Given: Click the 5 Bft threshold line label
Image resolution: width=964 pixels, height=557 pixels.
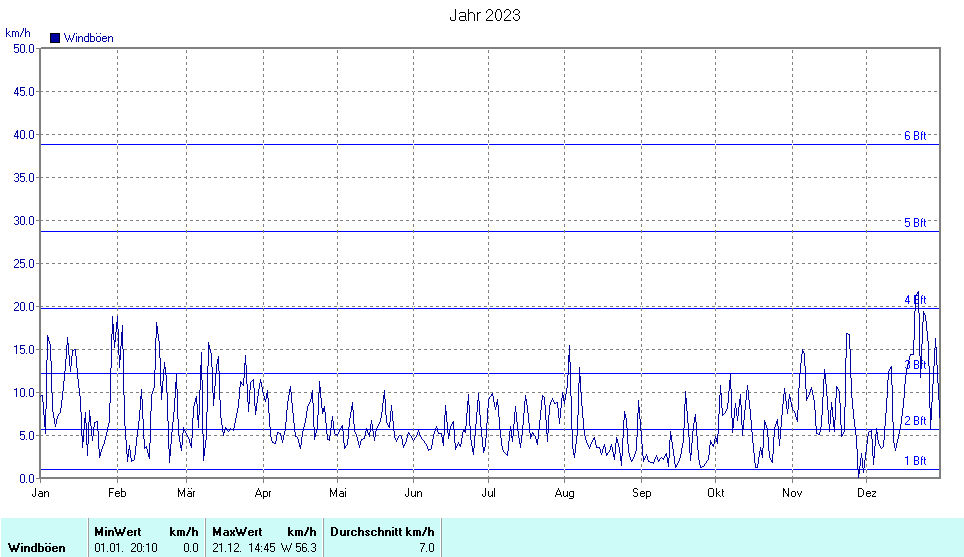Looking at the screenshot, I should [915, 223].
